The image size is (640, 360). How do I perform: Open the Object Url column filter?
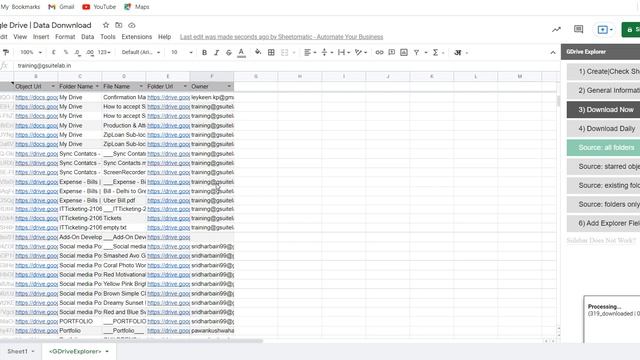(53, 87)
